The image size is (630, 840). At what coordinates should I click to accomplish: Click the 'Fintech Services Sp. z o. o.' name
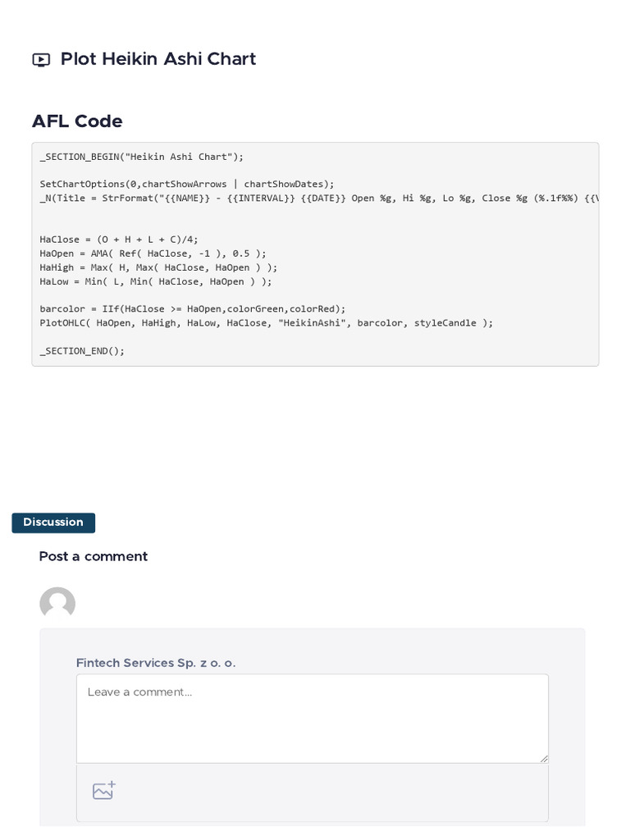156,663
